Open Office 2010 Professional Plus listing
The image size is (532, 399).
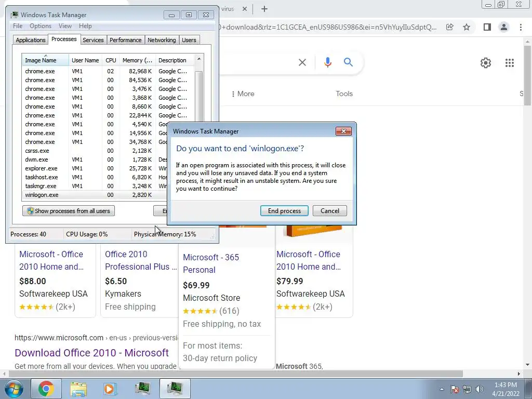coord(141,260)
